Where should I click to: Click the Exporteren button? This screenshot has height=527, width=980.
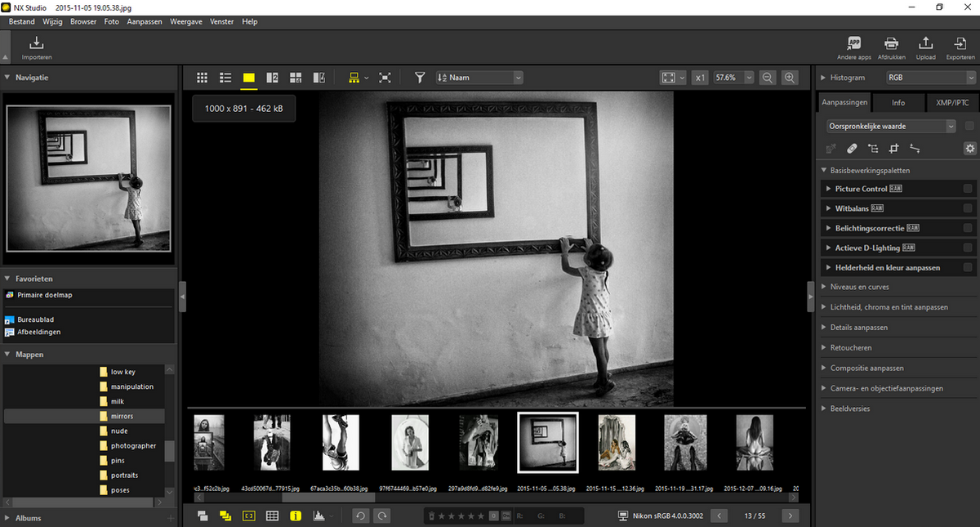pos(960,47)
